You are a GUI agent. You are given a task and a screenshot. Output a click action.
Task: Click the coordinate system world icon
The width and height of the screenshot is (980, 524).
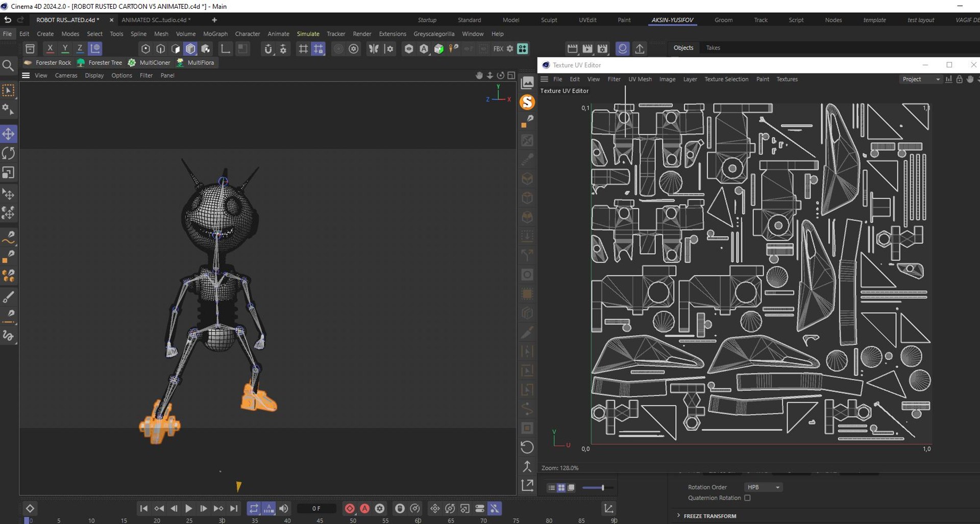point(95,49)
